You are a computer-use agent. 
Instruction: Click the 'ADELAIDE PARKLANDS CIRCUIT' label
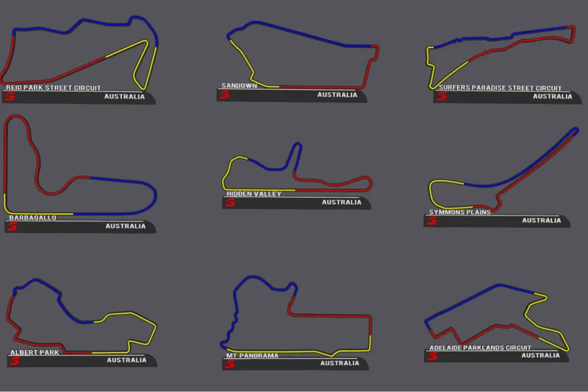481,347
